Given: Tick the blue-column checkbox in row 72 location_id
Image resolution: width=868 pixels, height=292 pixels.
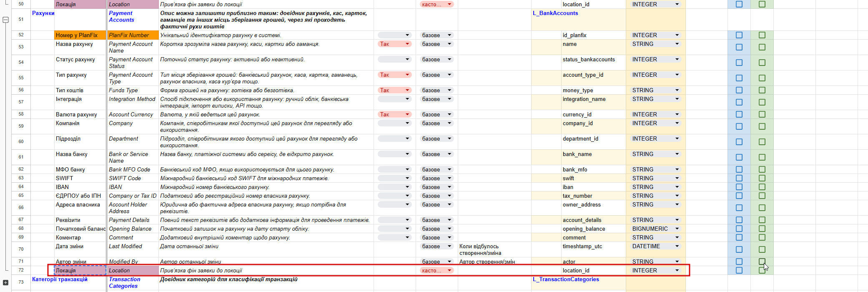Looking at the screenshot, I should (739, 270).
